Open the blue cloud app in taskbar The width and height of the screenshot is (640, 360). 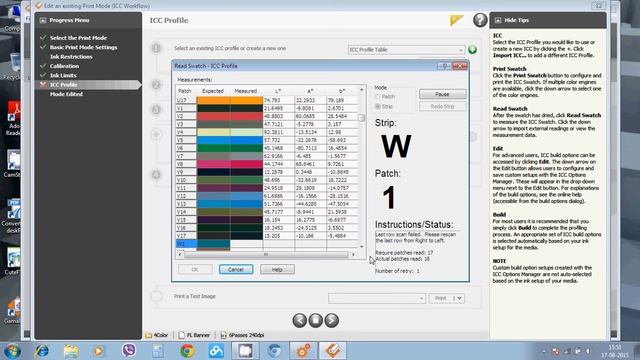pos(216,351)
